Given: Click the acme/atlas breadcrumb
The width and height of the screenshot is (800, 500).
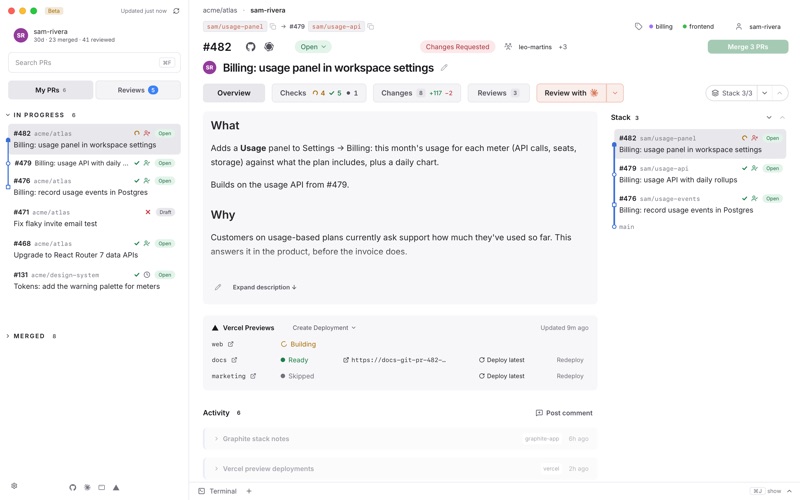Looking at the screenshot, I should [220, 10].
